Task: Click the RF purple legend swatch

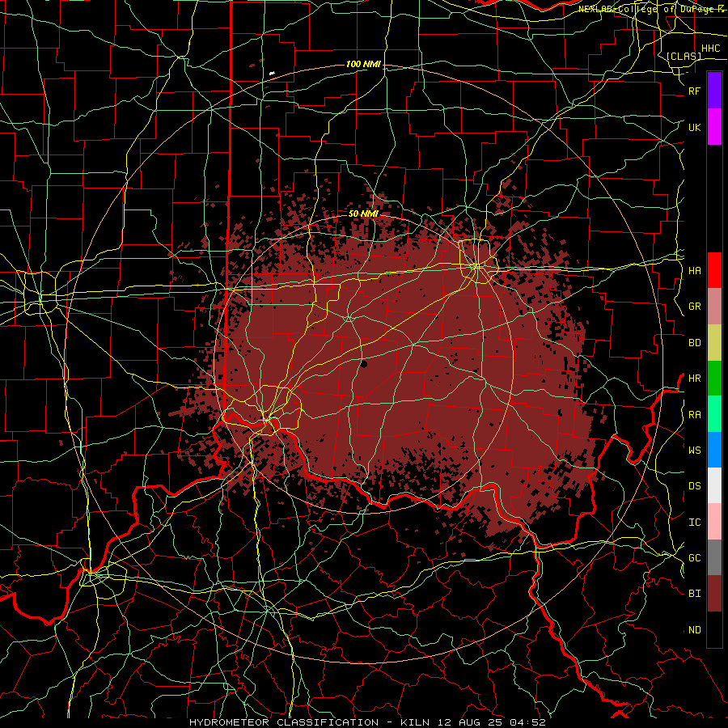Action: click(714, 91)
